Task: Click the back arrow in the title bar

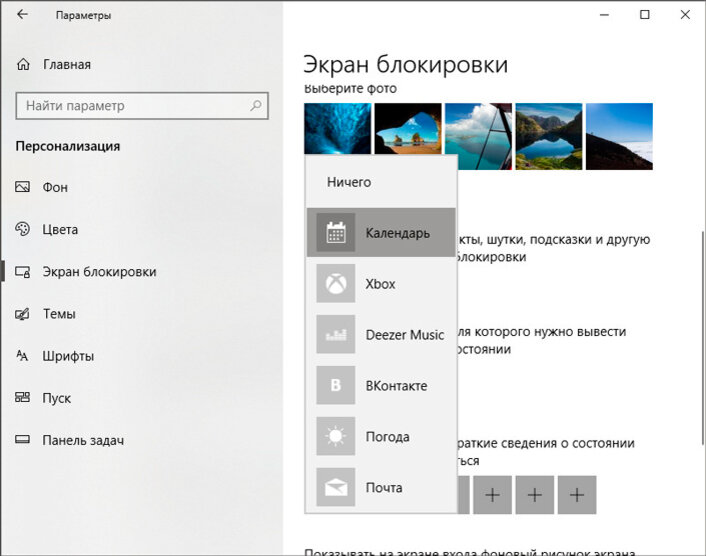Action: click(x=22, y=15)
